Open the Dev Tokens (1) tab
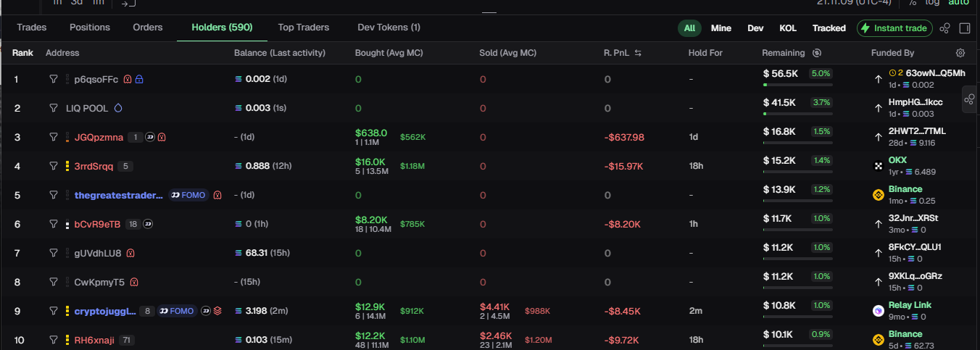Viewport: 980px width, 350px height. coord(389,28)
